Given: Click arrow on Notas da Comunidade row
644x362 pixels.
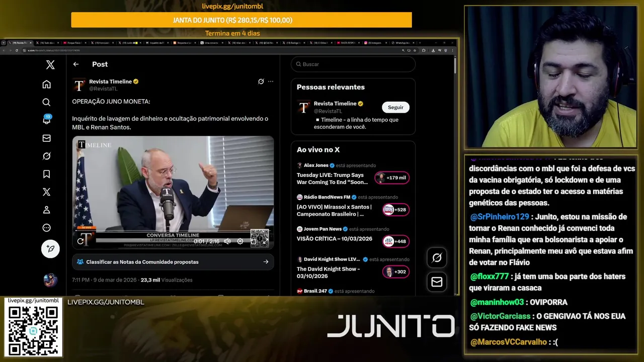Looking at the screenshot, I should click(x=266, y=262).
